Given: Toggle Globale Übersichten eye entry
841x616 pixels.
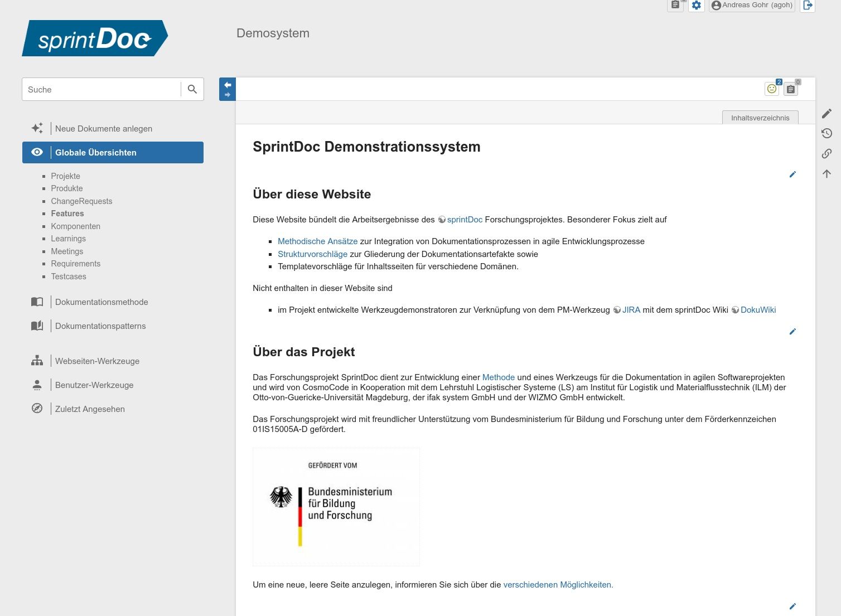Looking at the screenshot, I should (x=95, y=152).
